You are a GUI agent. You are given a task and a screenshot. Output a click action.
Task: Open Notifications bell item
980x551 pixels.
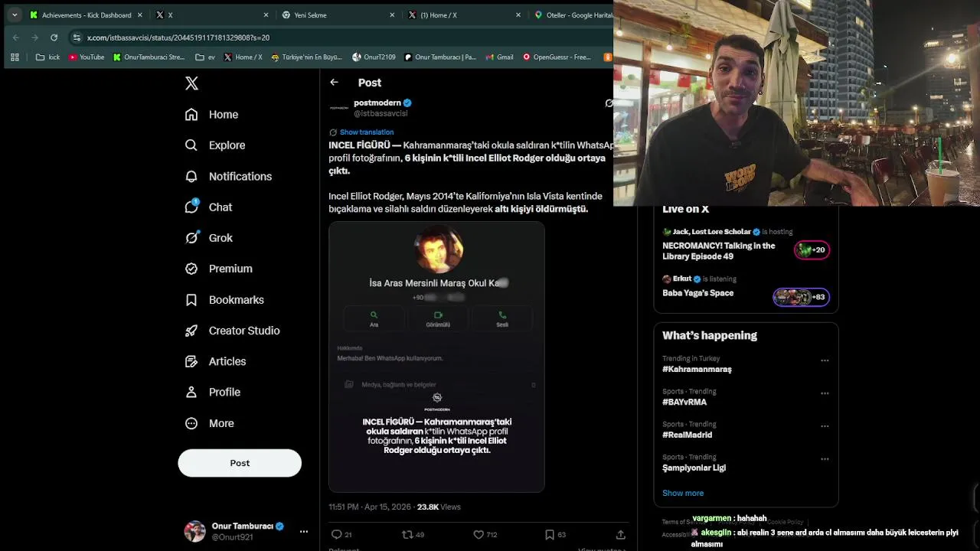coord(228,176)
